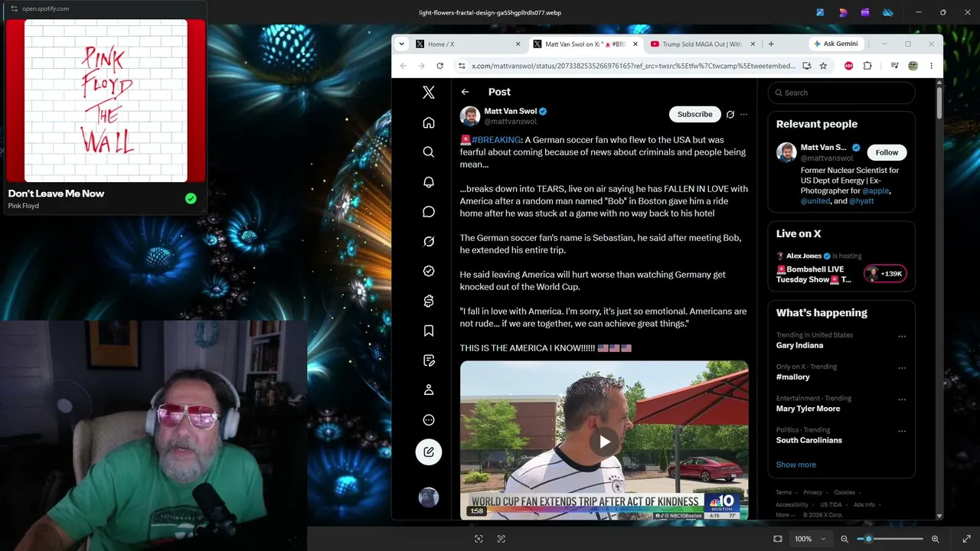The width and height of the screenshot is (980, 551).
Task: Click Grok icon beside Subscribe button
Action: [730, 114]
